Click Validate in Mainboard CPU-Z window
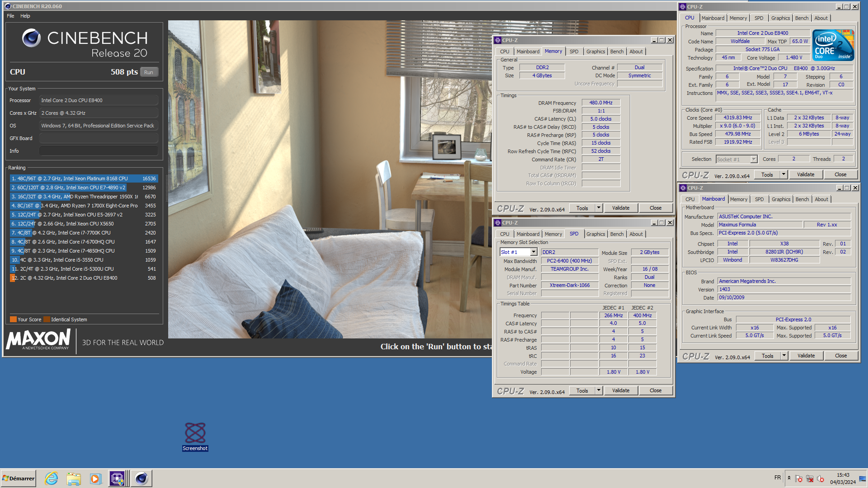The width and height of the screenshot is (868, 488). pos(806,356)
